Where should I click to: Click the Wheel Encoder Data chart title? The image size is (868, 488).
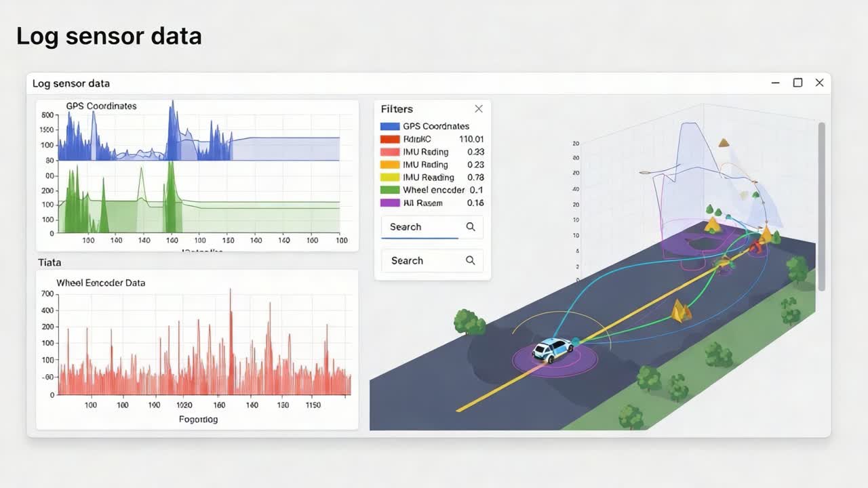102,283
